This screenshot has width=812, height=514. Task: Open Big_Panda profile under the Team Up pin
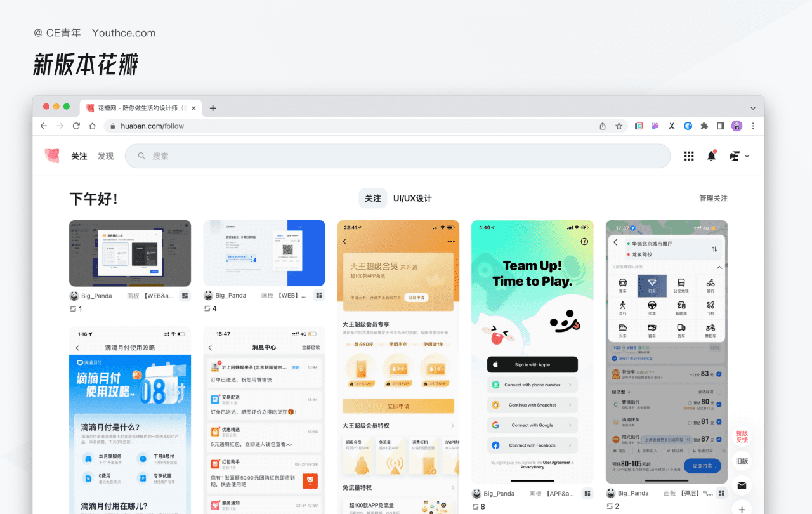point(493,493)
